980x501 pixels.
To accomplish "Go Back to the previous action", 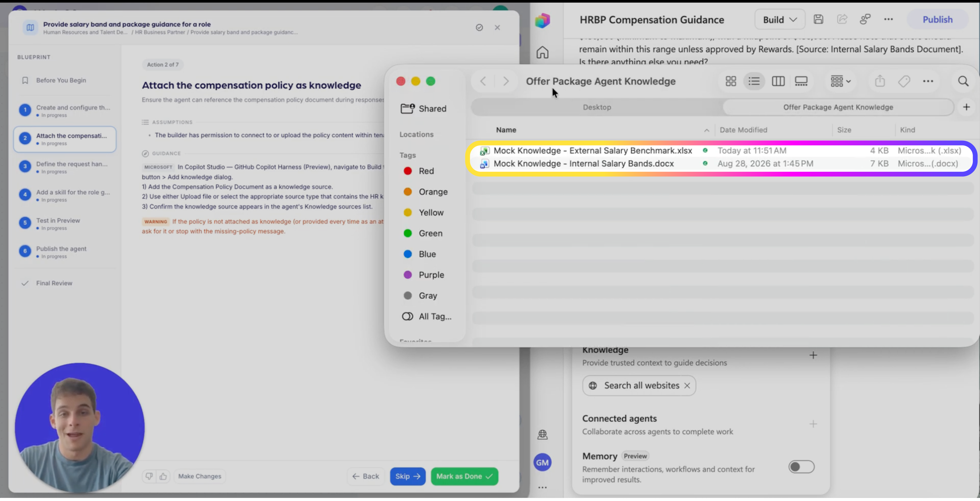I will point(366,476).
